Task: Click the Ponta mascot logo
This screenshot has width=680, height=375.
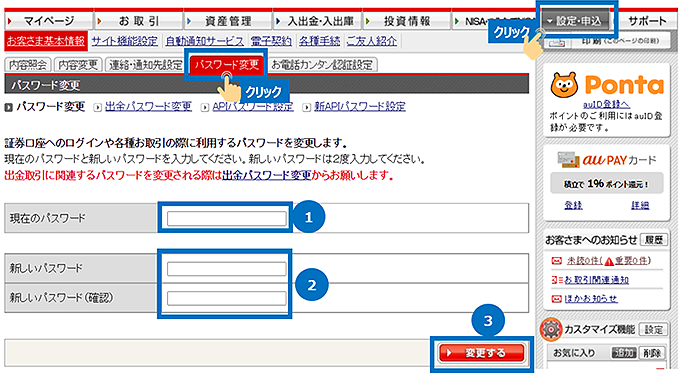Action: pyautogui.click(x=564, y=85)
